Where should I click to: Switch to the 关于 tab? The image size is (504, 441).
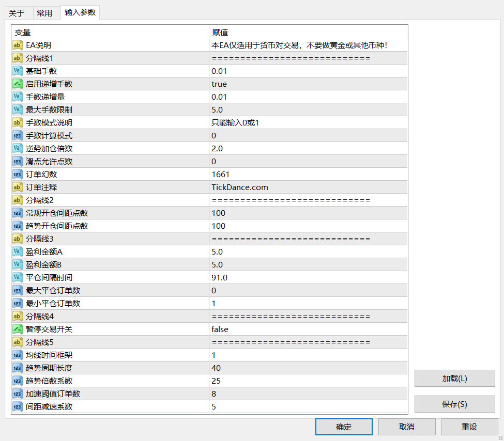tap(17, 13)
